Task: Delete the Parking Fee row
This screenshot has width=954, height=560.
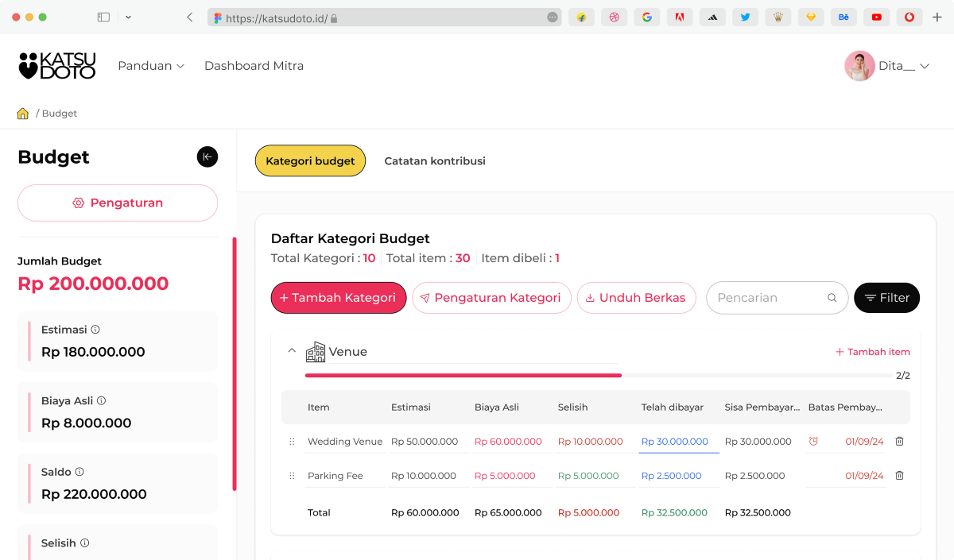Action: click(x=899, y=476)
